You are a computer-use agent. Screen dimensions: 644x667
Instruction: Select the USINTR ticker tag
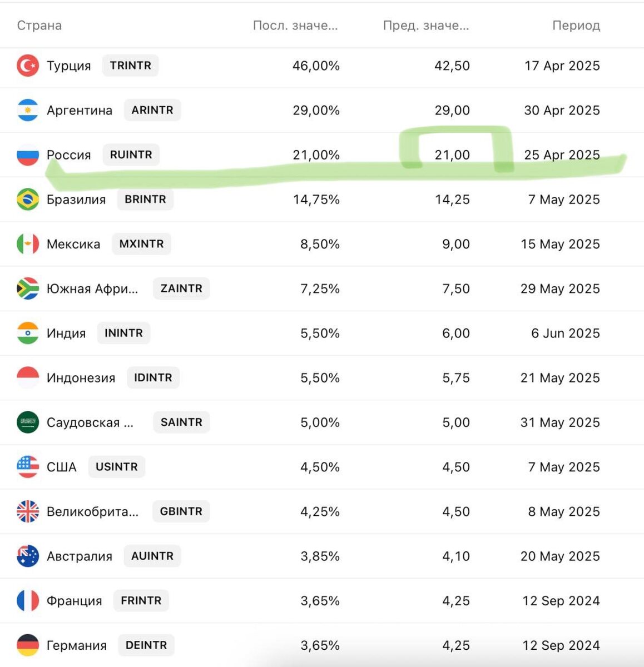click(x=117, y=467)
